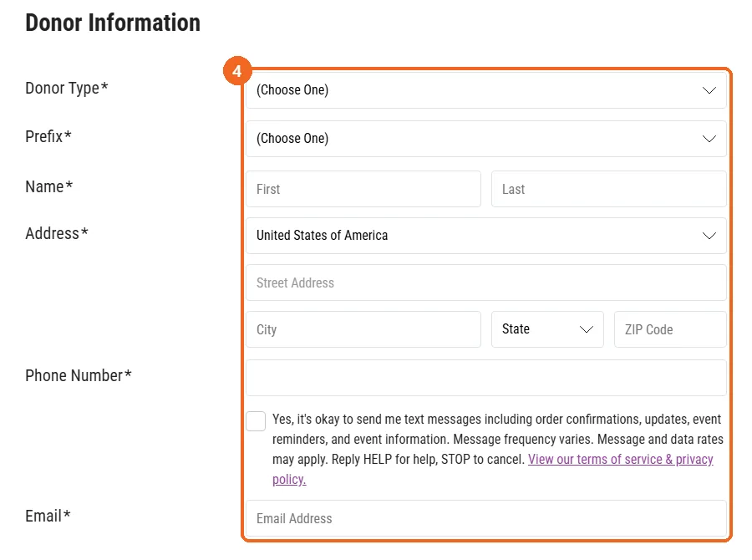This screenshot has width=752, height=560.
Task: Open the terms of service & privacy policy link
Action: point(621,459)
